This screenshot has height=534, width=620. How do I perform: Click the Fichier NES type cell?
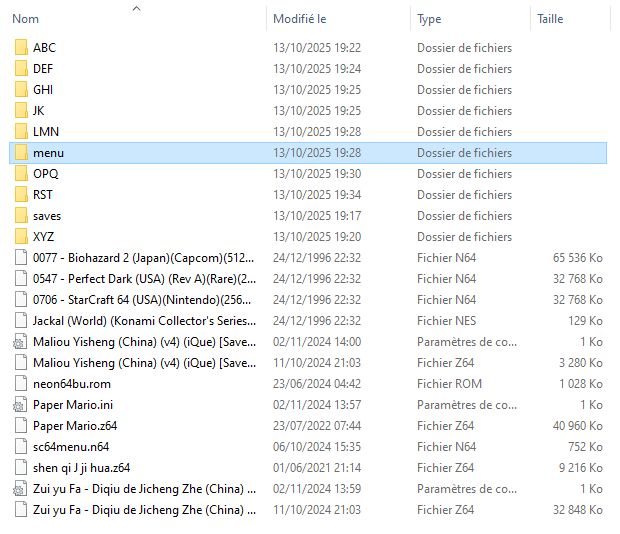pos(446,321)
